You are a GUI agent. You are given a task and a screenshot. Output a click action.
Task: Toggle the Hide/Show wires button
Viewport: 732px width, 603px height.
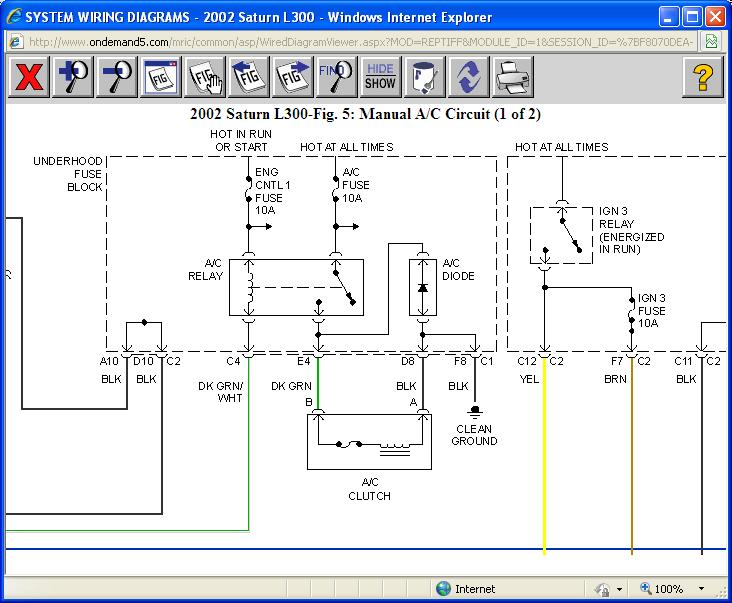tap(380, 77)
